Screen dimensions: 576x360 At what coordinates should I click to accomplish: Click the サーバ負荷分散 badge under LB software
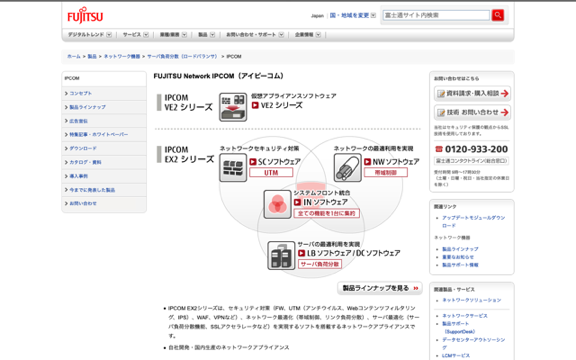tap(320, 264)
